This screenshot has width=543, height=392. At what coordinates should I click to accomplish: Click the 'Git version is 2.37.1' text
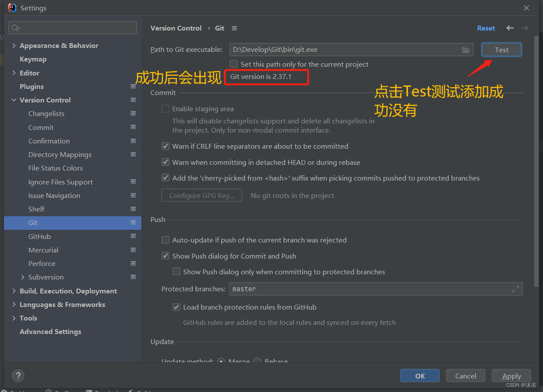click(261, 77)
